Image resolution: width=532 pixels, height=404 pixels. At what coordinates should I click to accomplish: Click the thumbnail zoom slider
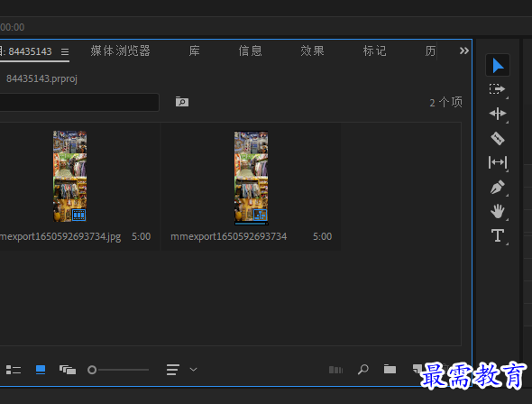coord(118,370)
